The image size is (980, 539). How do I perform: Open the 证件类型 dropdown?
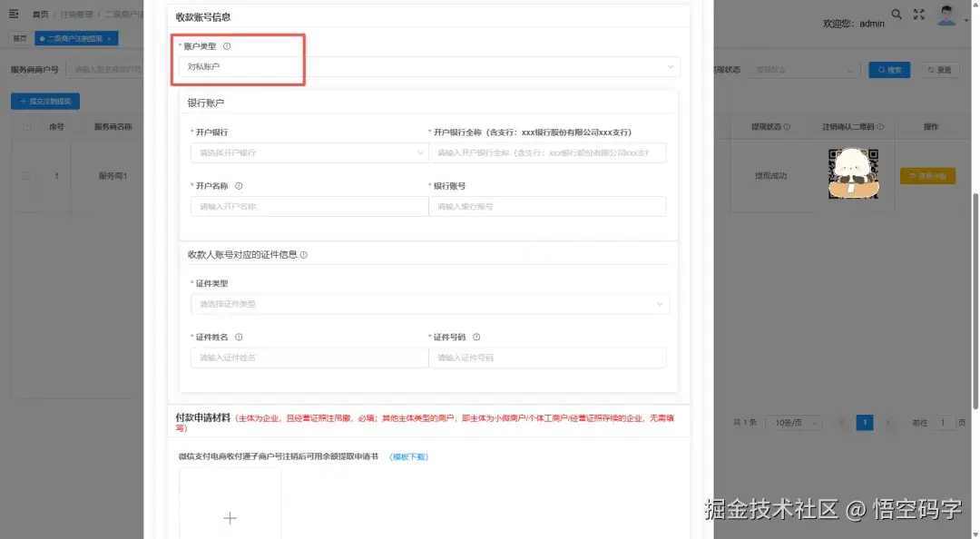click(x=426, y=303)
